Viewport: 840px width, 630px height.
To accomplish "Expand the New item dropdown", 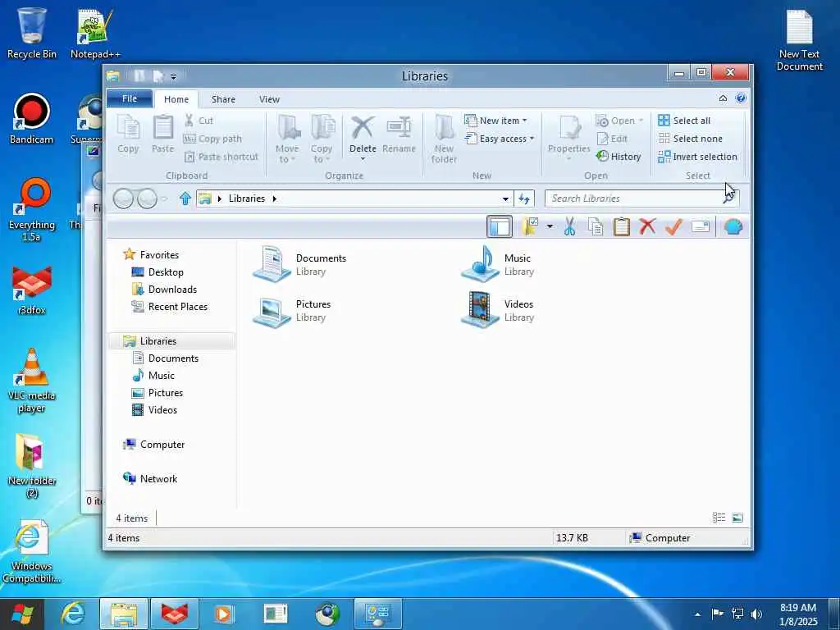I will click(524, 121).
